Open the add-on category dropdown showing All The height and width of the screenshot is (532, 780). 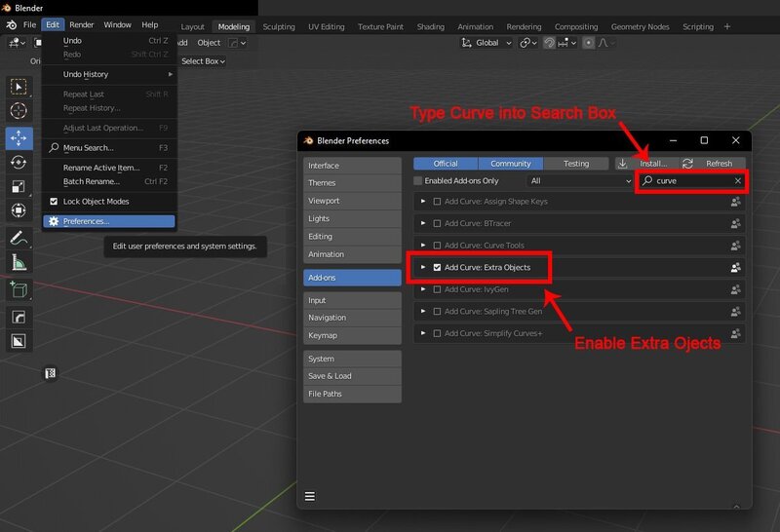coord(580,181)
